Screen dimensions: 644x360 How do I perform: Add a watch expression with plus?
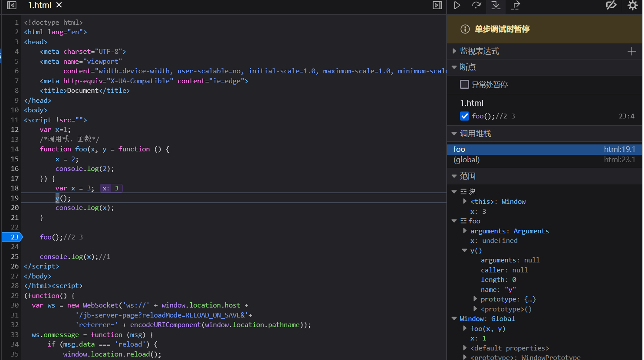tap(632, 51)
